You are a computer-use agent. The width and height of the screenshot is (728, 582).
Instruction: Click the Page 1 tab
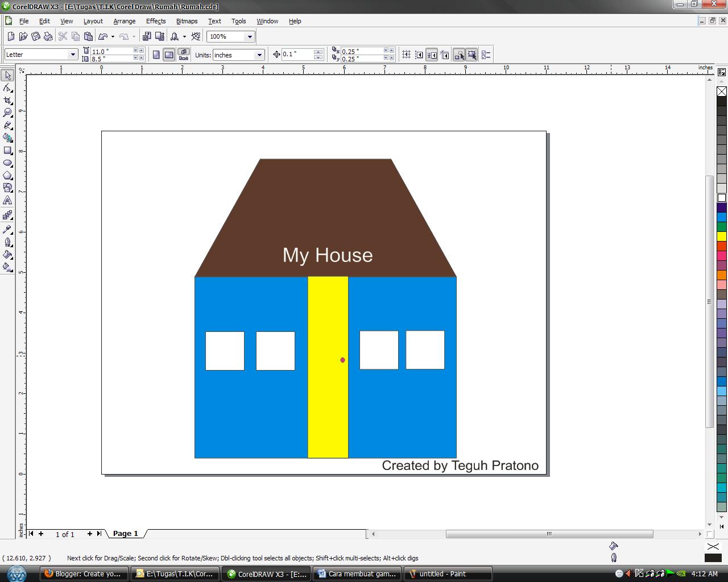coord(125,534)
